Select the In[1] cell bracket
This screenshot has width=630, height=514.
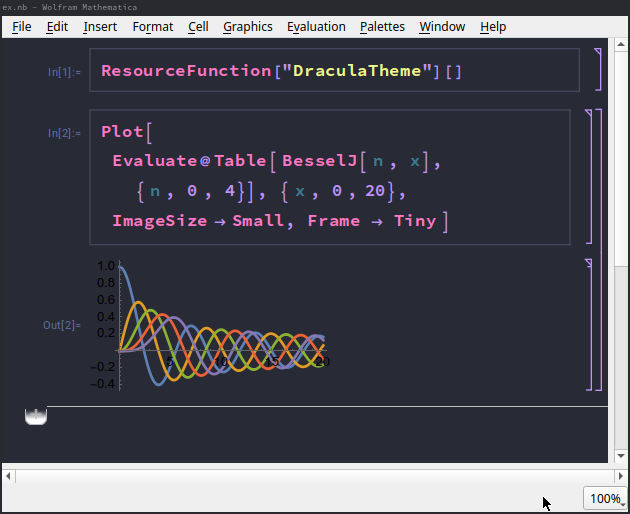click(x=598, y=69)
